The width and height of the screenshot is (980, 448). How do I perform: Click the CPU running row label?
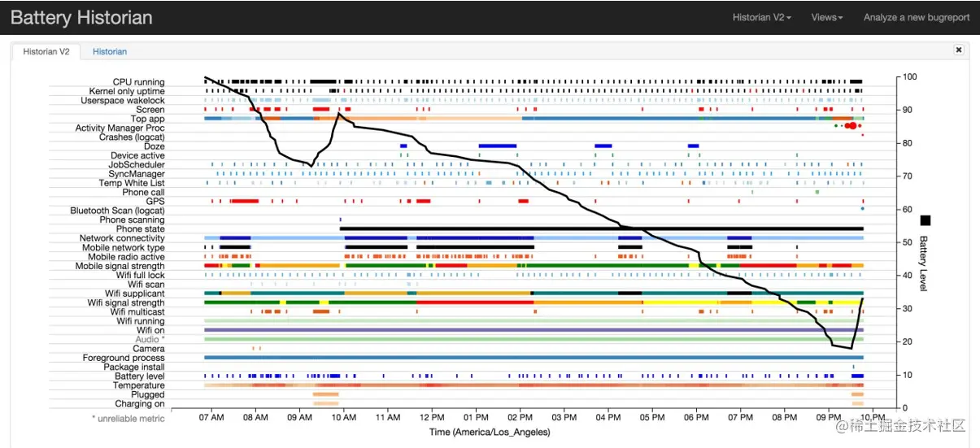pos(138,82)
